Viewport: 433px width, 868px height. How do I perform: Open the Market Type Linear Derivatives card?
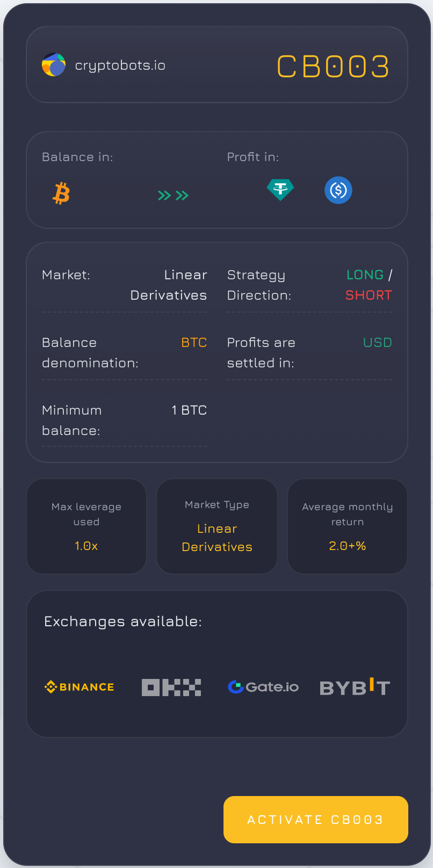[x=217, y=526]
